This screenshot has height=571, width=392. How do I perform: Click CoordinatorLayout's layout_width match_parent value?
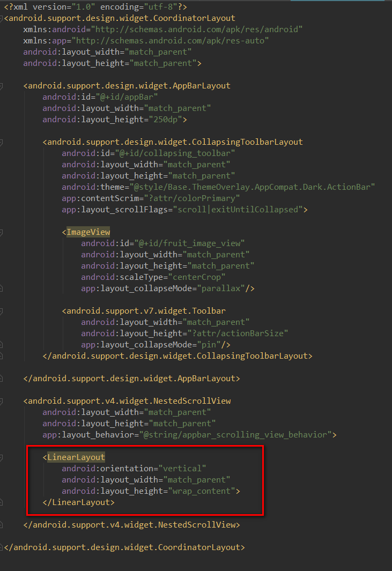pyautogui.click(x=158, y=52)
